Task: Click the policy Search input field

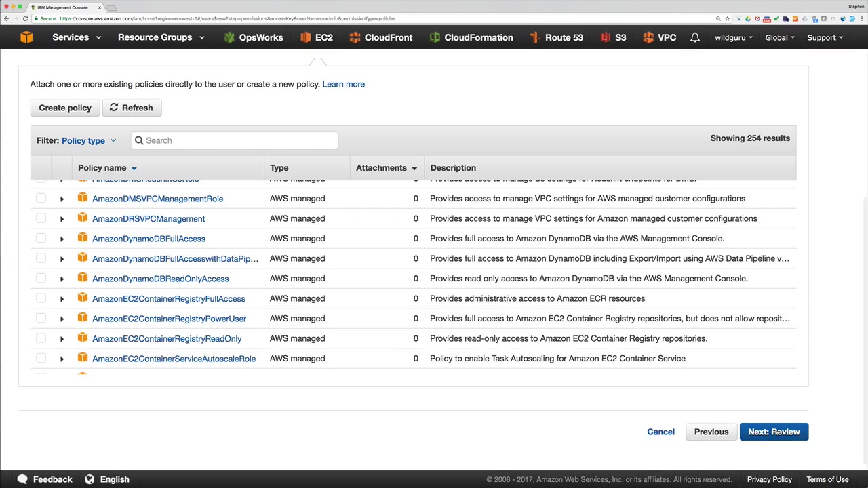Action: pos(235,140)
